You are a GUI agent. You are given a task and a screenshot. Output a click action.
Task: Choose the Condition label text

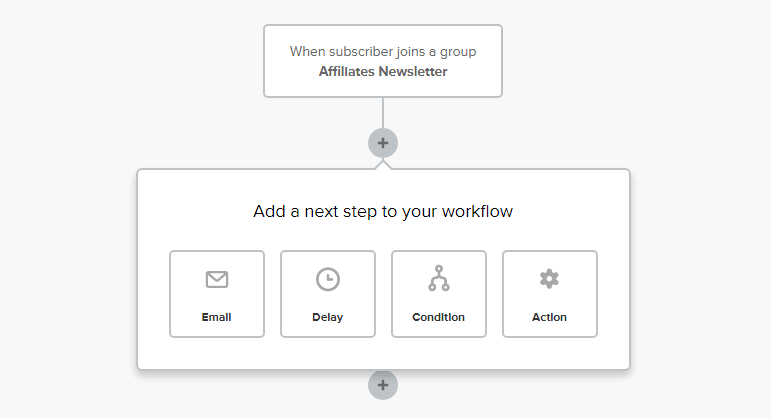(438, 317)
